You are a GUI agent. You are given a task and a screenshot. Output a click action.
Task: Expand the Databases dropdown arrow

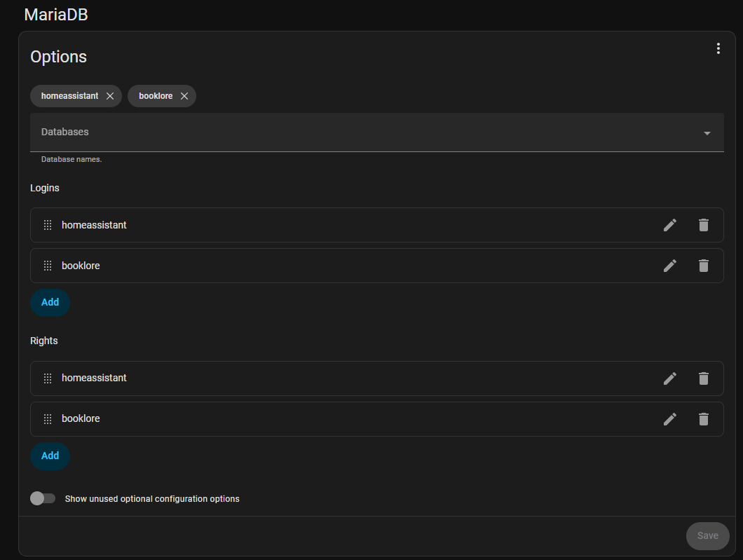(x=707, y=133)
